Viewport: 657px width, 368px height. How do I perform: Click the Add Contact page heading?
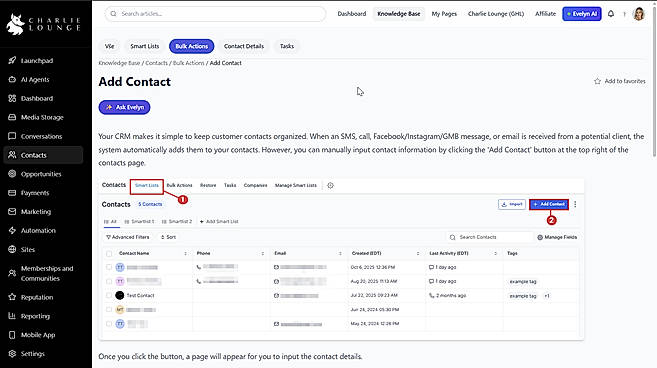point(135,82)
